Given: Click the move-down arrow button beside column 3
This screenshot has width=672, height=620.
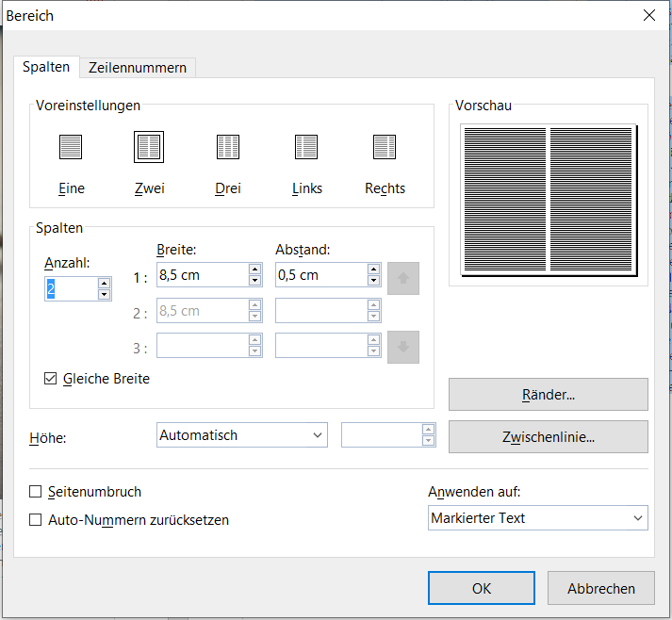Looking at the screenshot, I should click(403, 347).
